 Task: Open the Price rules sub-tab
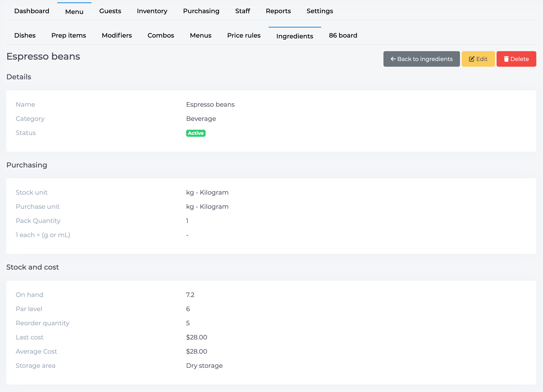coord(244,35)
